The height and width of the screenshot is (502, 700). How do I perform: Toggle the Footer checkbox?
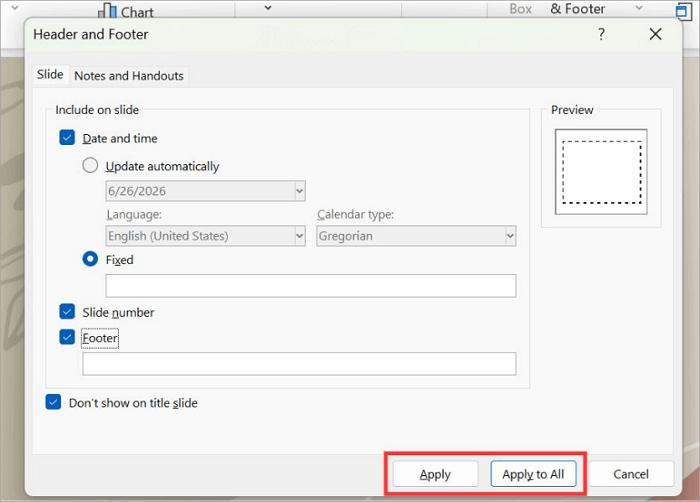pos(67,337)
